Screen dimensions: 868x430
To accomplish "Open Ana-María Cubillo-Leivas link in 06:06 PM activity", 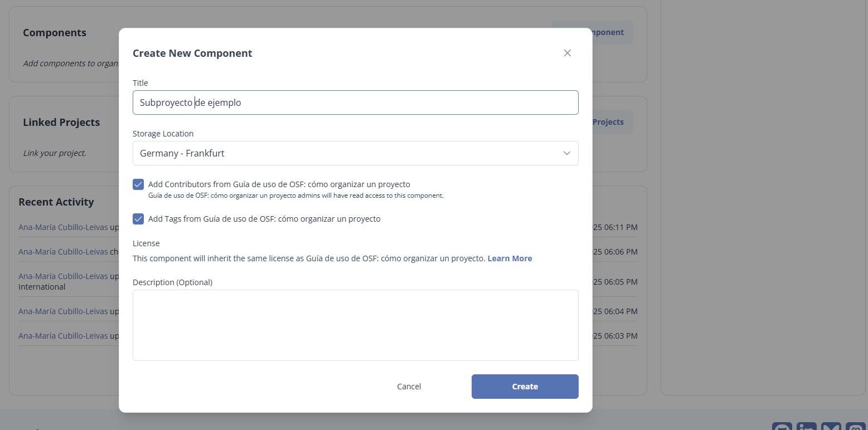I will tap(63, 252).
